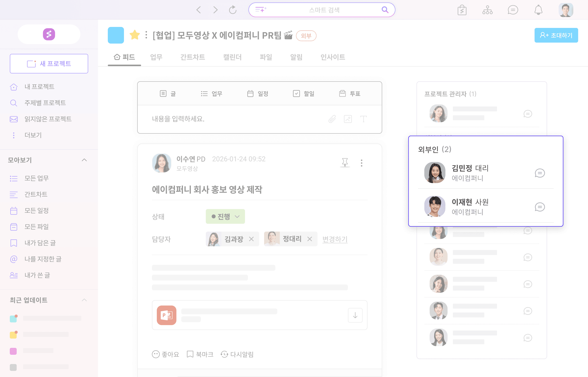
Task: Click the notification bell icon
Action: (538, 10)
